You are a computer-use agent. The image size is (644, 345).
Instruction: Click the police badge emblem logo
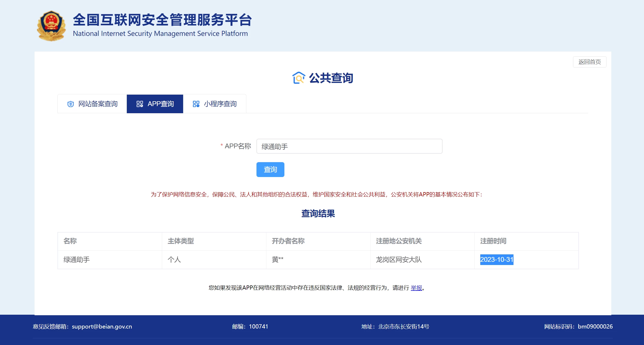point(51,26)
